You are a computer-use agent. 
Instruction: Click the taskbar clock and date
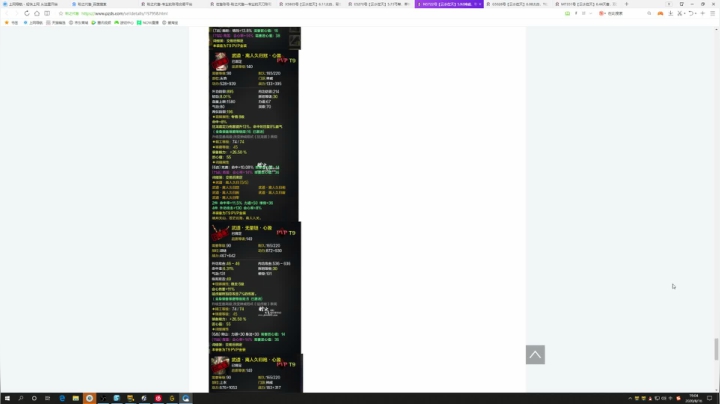point(694,398)
